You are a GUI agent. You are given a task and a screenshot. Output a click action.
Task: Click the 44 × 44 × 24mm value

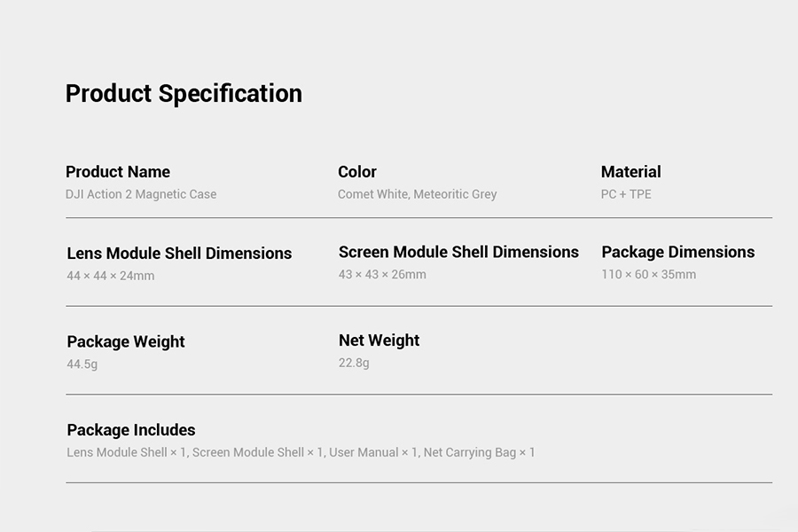pyautogui.click(x=111, y=276)
